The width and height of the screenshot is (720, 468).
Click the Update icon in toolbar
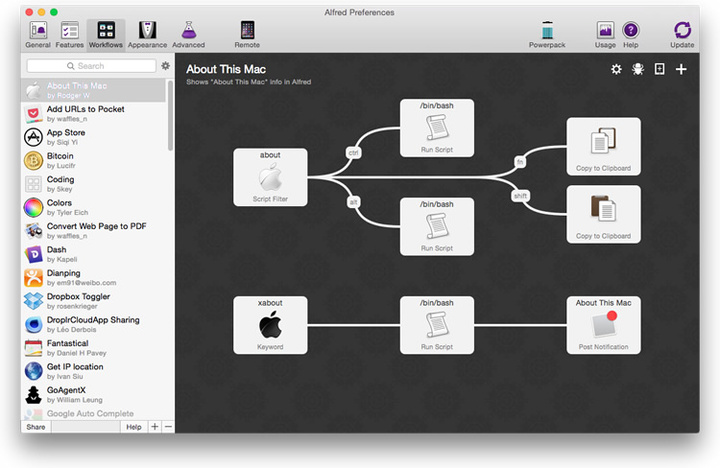(x=682, y=33)
